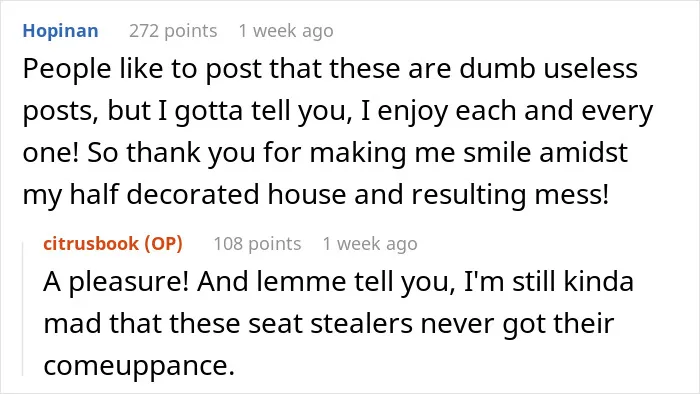Open Hopinan's user profile link
Viewport: 700px width, 394px height.
[x=60, y=31]
